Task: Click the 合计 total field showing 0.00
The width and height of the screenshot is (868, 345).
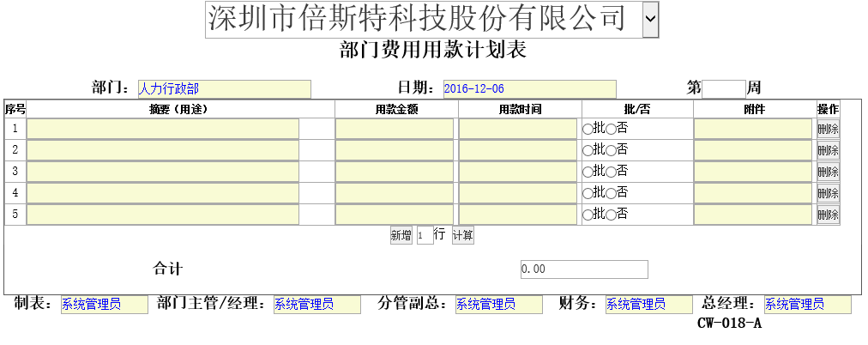Action: pos(584,269)
